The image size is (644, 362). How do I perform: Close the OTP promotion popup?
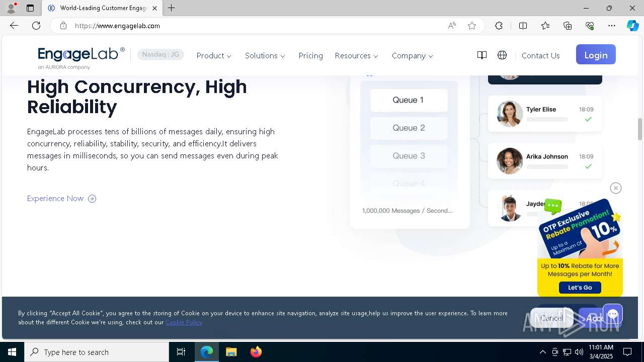click(616, 188)
